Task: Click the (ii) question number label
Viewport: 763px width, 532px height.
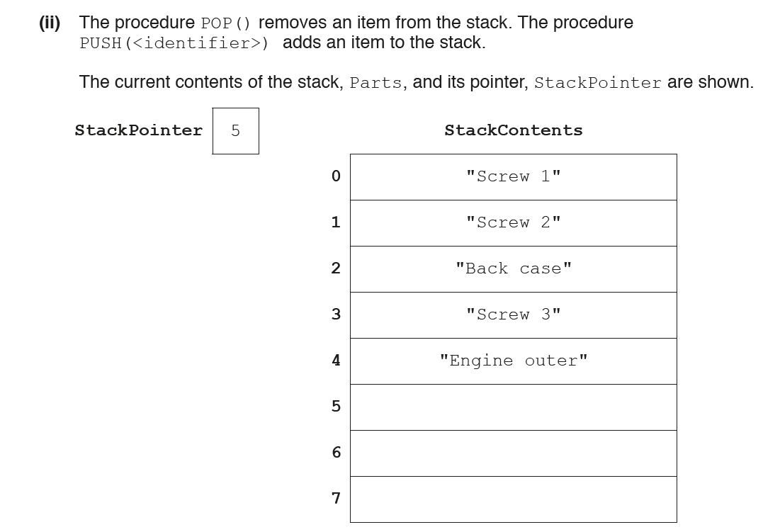Action: 50,23
